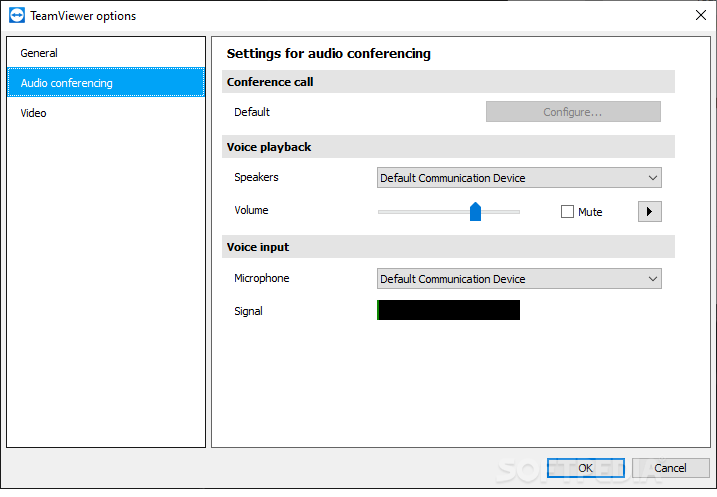The width and height of the screenshot is (717, 497).
Task: Enable the Mute checkbox
Action: click(567, 212)
